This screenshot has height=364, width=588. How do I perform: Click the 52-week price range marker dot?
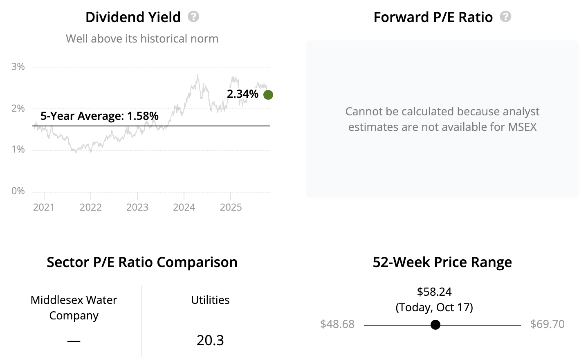[x=435, y=325]
